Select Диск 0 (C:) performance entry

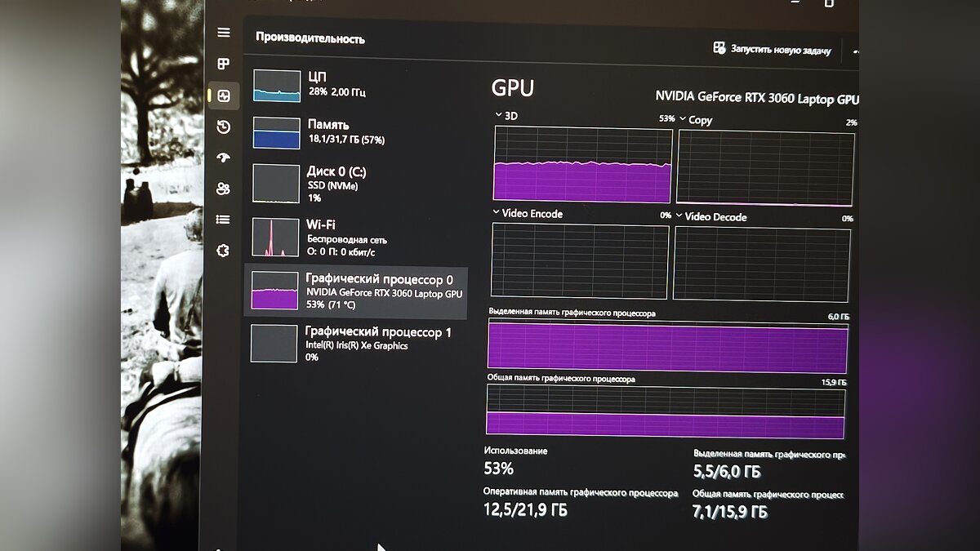(355, 183)
